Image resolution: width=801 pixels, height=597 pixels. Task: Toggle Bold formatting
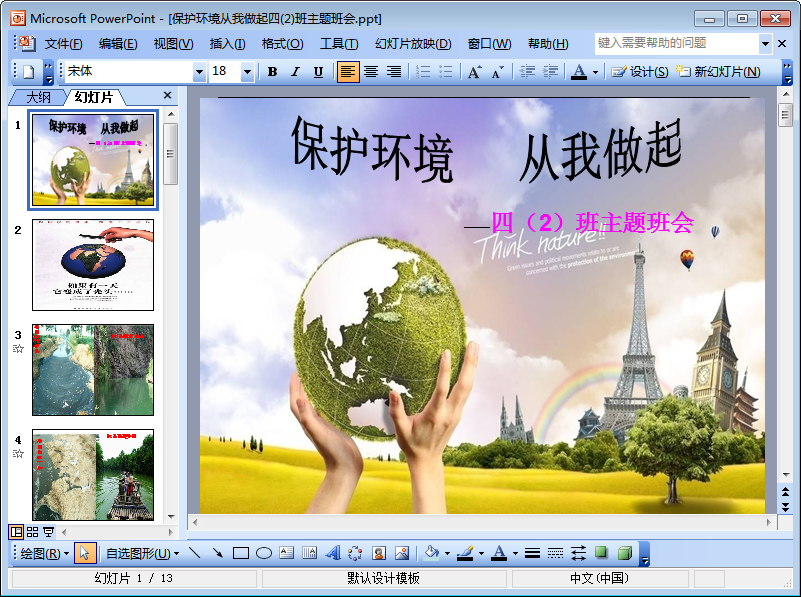click(x=272, y=72)
